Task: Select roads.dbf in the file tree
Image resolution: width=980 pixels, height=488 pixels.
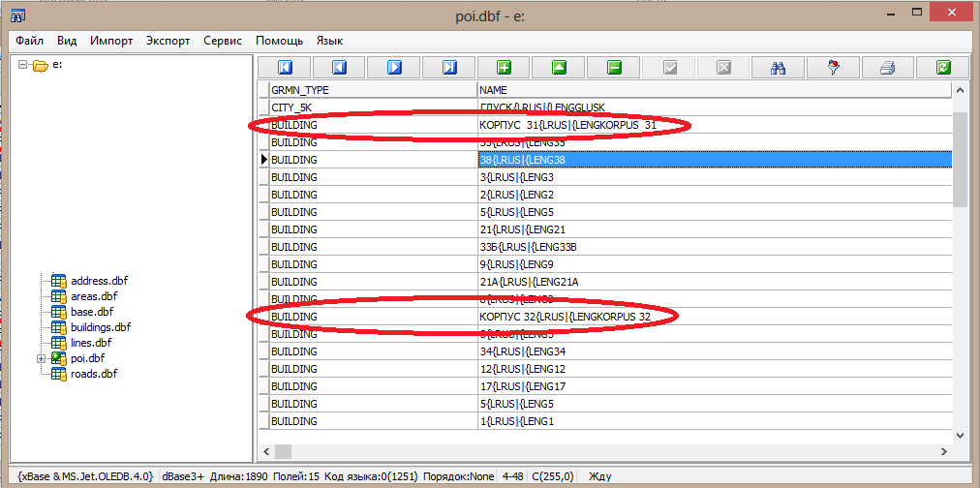Action: click(95, 374)
